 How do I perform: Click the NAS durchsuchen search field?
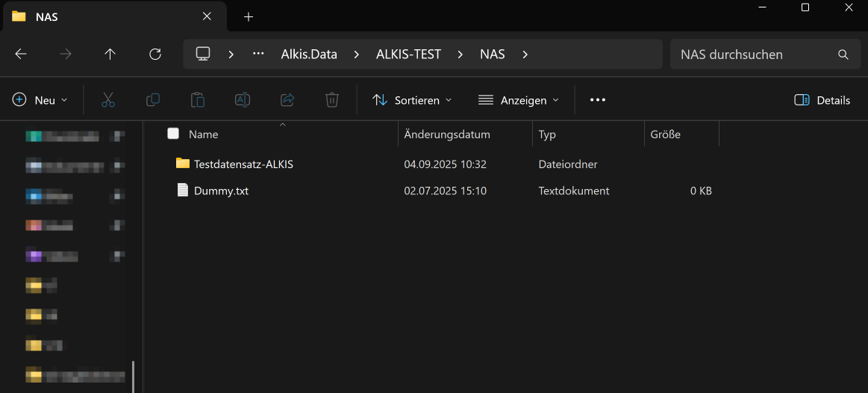click(754, 54)
